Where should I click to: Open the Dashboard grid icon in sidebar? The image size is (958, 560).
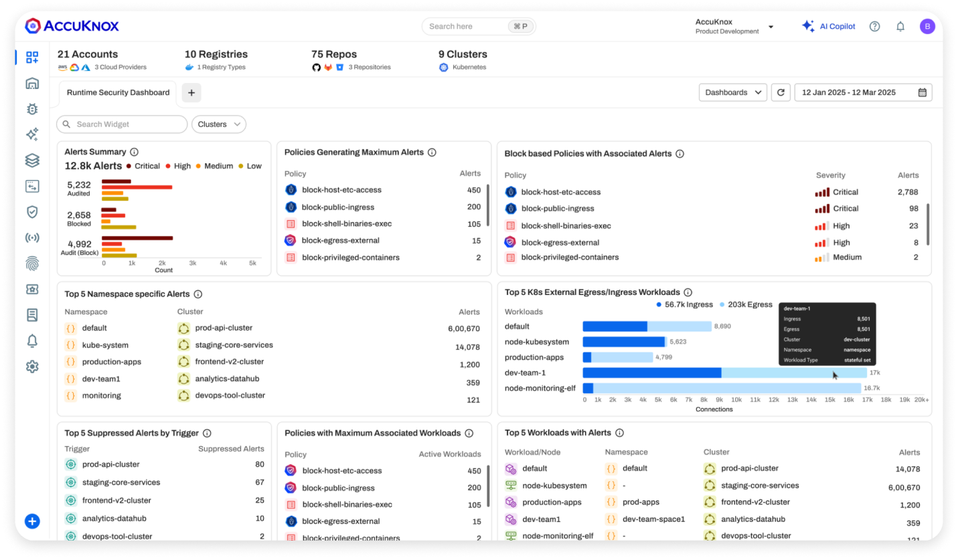pos(31,58)
